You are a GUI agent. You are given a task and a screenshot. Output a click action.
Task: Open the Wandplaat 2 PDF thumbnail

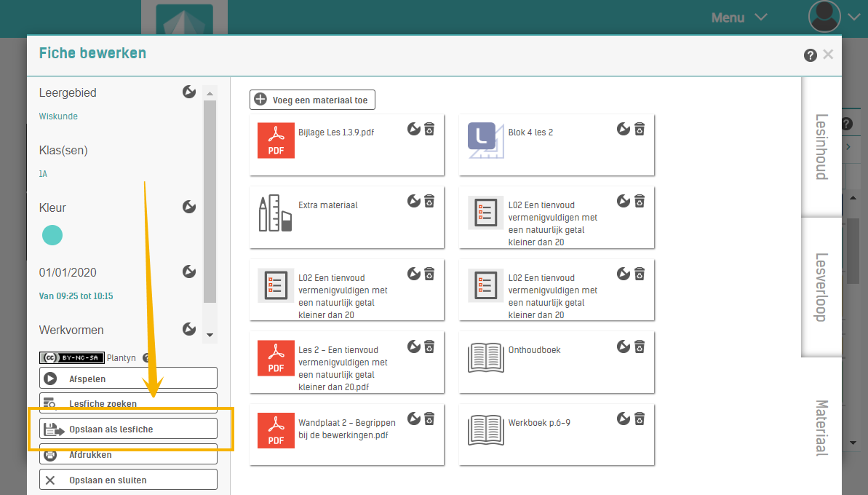(x=276, y=429)
